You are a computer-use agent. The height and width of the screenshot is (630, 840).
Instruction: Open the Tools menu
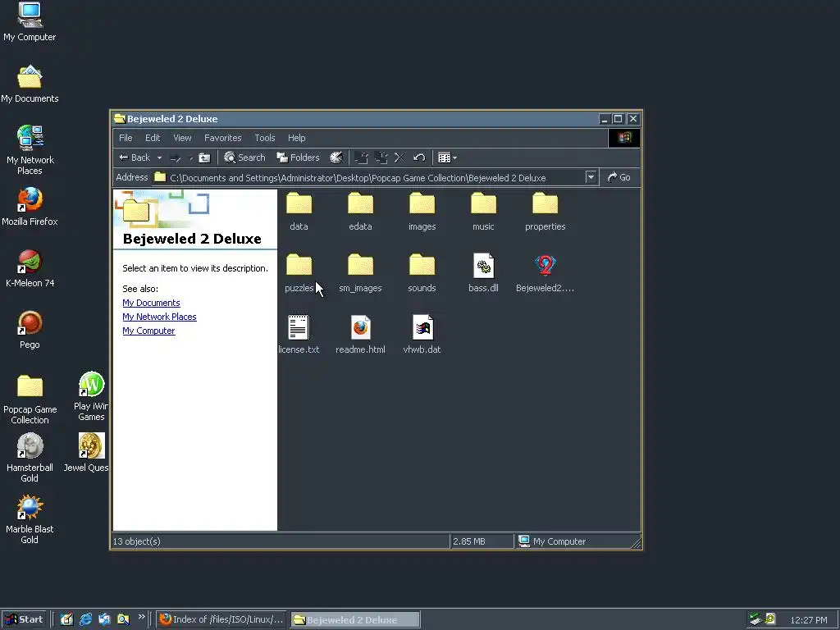(x=265, y=138)
